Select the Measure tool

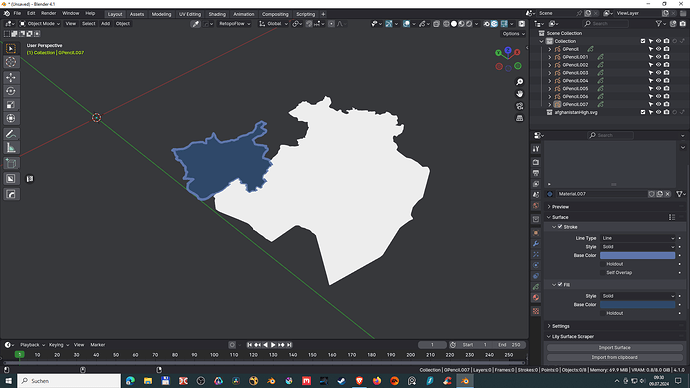click(x=11, y=148)
